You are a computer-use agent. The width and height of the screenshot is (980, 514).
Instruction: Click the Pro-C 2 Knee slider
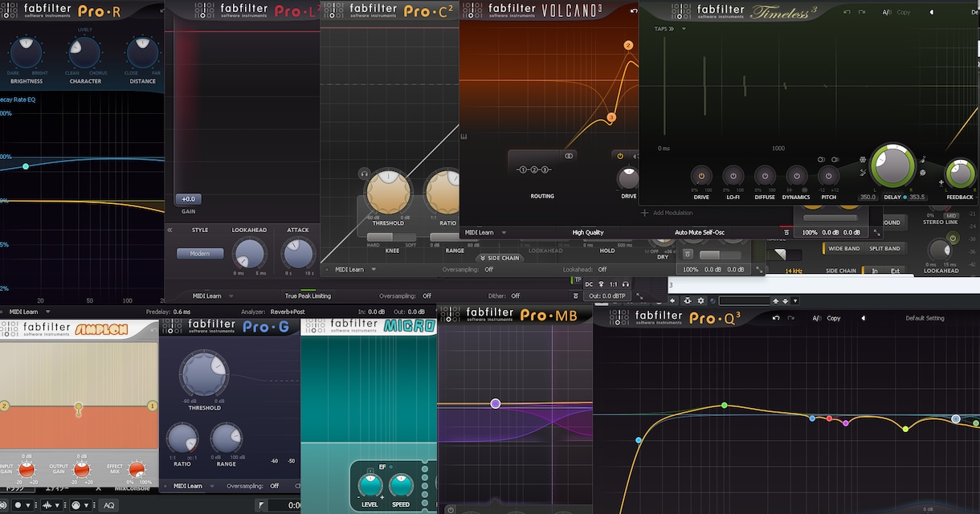pos(391,238)
